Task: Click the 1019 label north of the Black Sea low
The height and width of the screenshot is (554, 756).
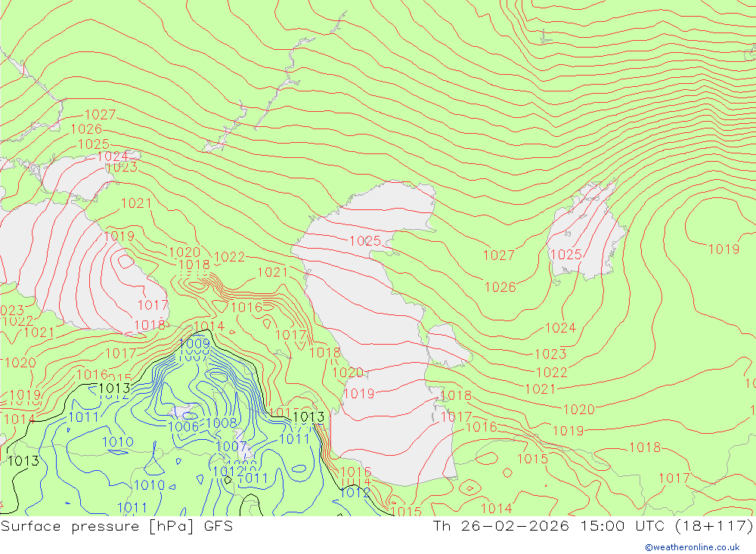Action: pyautogui.click(x=119, y=237)
